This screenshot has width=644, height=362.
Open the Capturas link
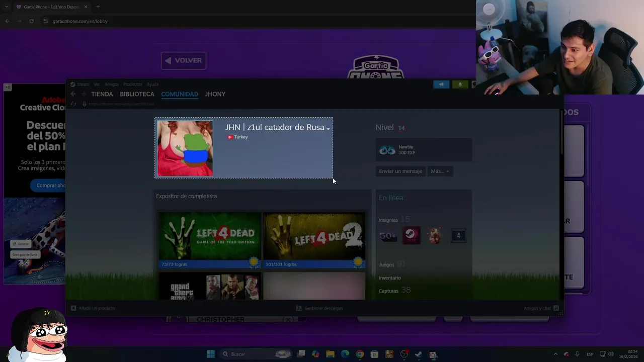tap(388, 291)
